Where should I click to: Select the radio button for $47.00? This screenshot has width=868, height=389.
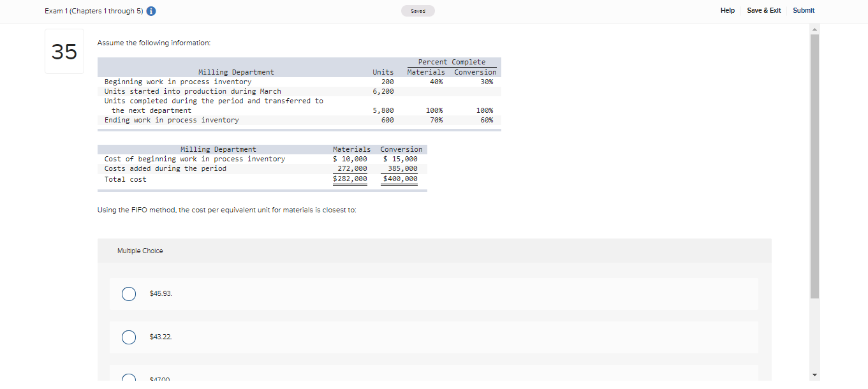[x=129, y=378]
